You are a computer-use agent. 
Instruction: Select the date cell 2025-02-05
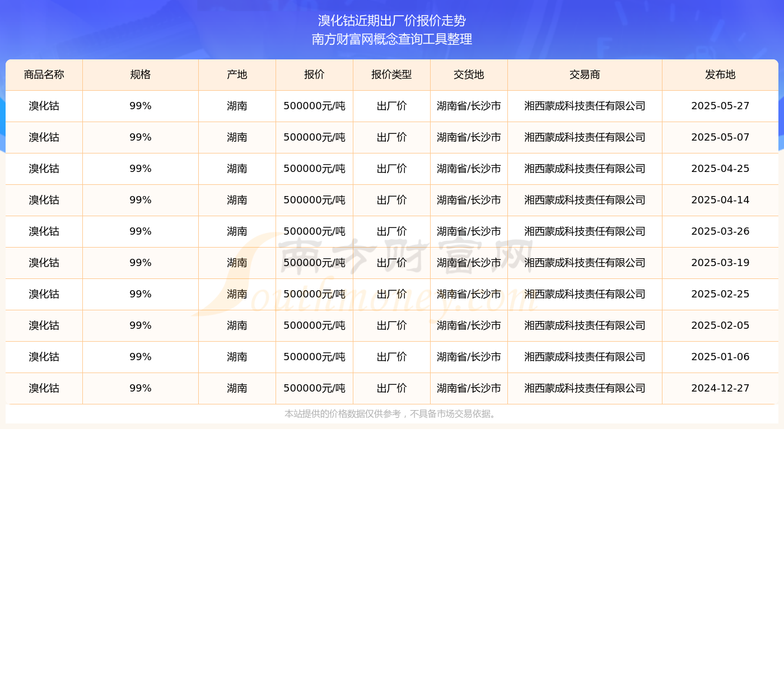(720, 325)
